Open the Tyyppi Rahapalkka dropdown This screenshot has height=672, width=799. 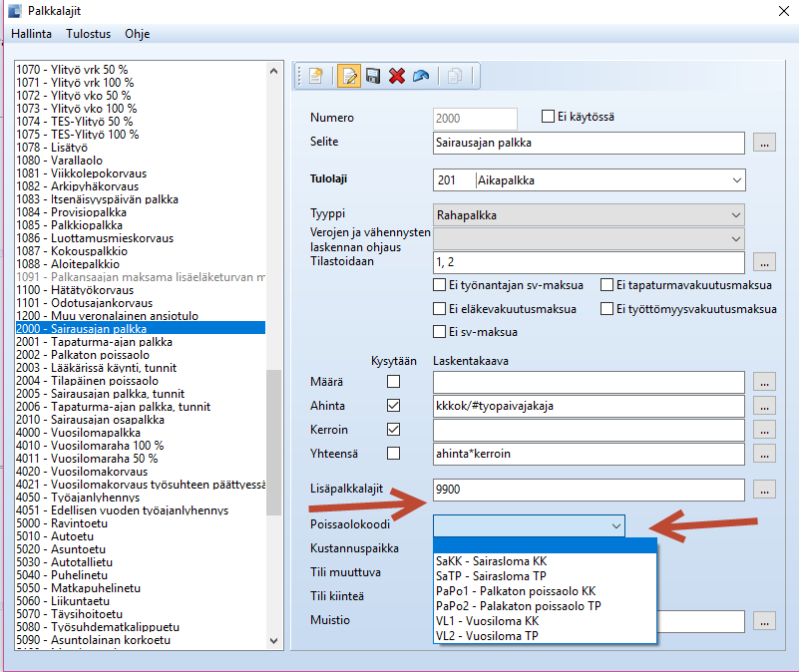click(736, 215)
